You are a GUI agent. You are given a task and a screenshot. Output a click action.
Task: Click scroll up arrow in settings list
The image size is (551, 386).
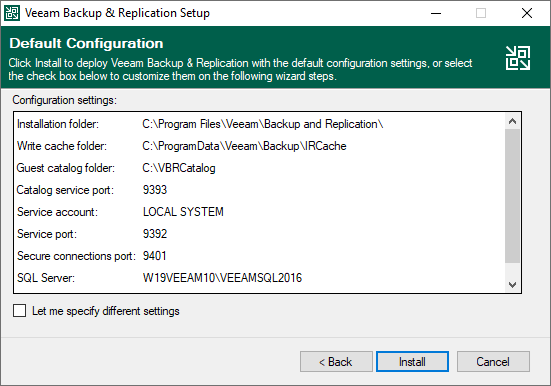[x=512, y=121]
